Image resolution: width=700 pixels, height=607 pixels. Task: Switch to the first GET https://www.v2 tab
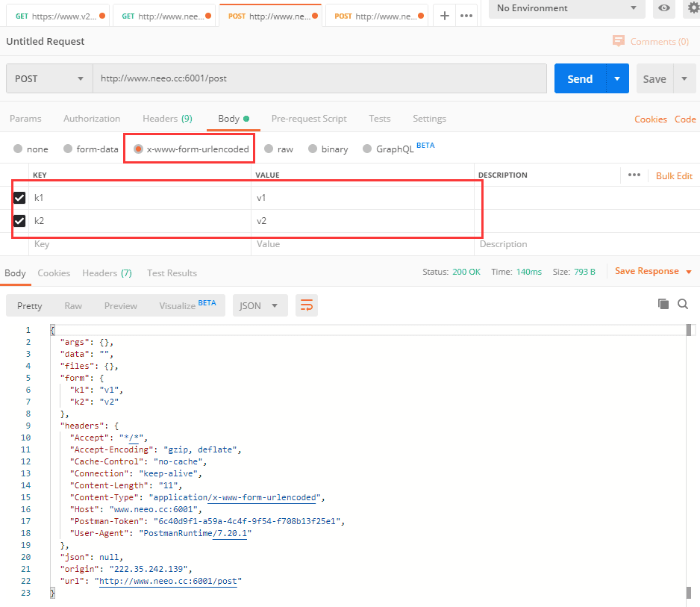(58, 16)
